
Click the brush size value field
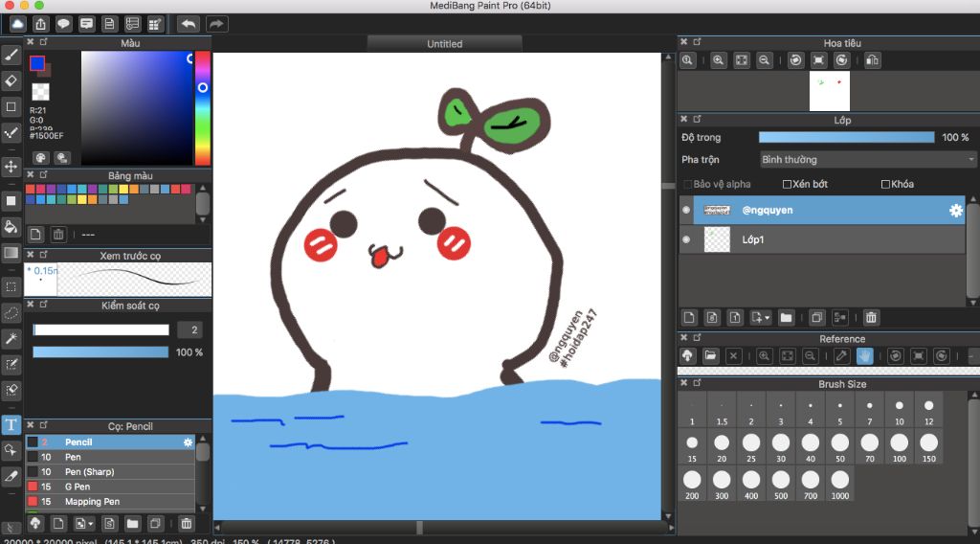tap(190, 329)
